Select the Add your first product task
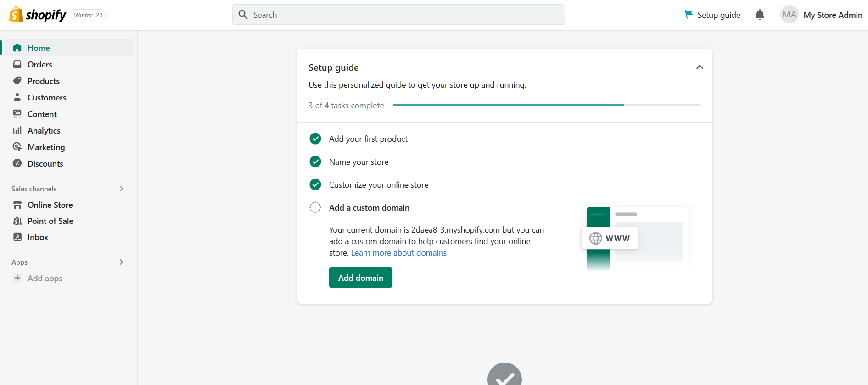The height and width of the screenshot is (385, 868). pyautogui.click(x=368, y=139)
